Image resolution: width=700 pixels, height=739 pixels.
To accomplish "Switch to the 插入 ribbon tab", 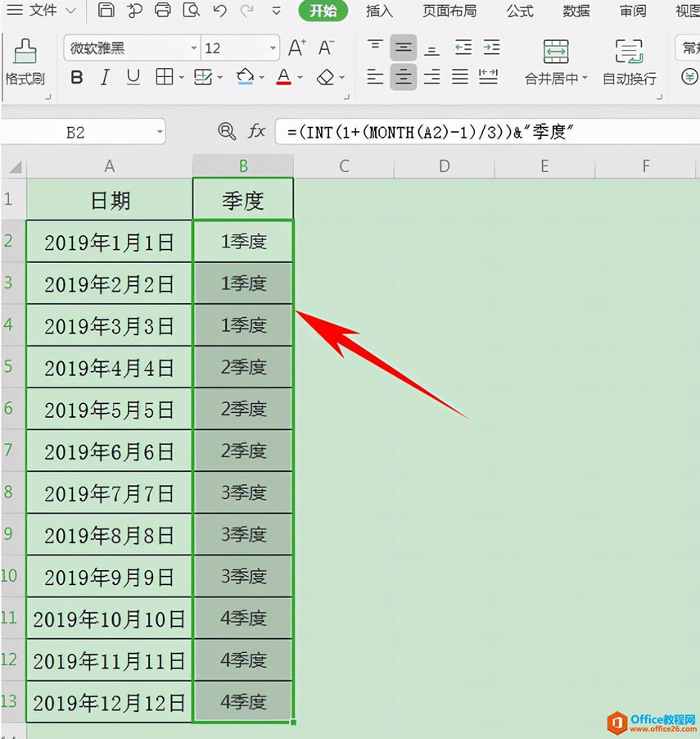I will 380,11.
